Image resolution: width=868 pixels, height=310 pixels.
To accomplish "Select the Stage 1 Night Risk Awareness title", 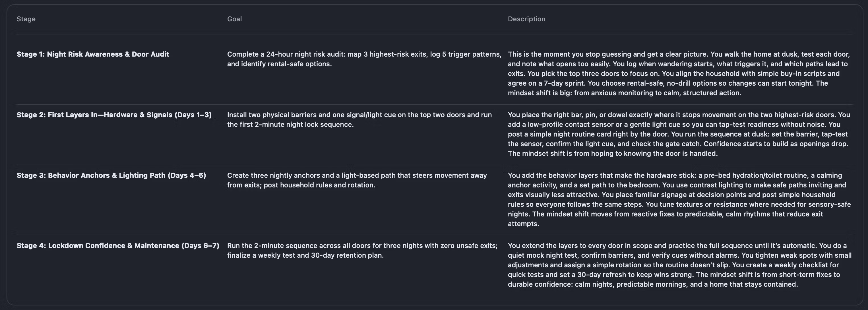I will click(x=93, y=54).
